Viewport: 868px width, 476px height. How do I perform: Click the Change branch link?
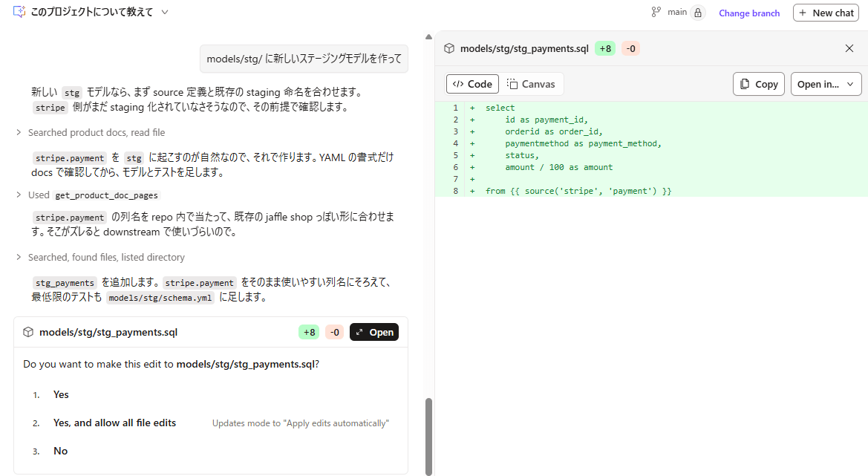click(x=749, y=13)
